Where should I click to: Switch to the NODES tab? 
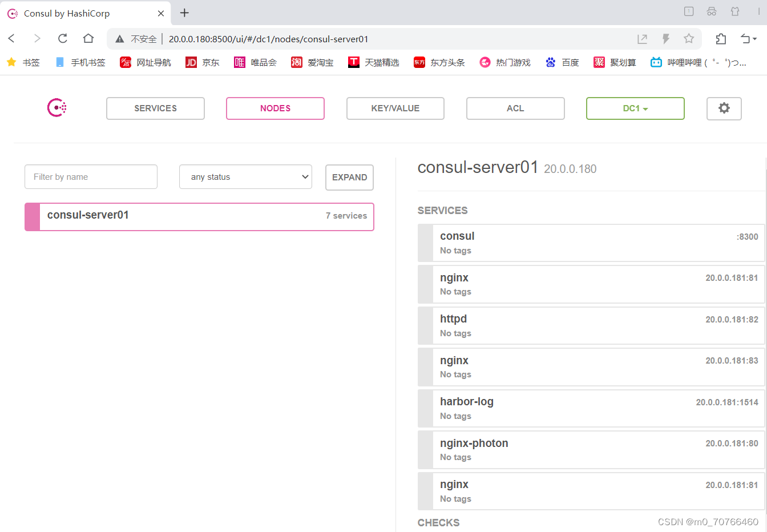coord(275,108)
